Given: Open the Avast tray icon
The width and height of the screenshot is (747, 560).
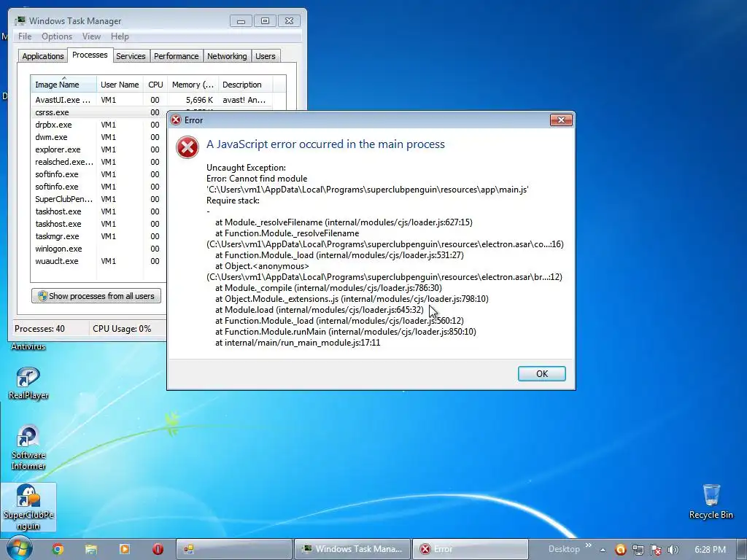Looking at the screenshot, I should tap(620, 550).
